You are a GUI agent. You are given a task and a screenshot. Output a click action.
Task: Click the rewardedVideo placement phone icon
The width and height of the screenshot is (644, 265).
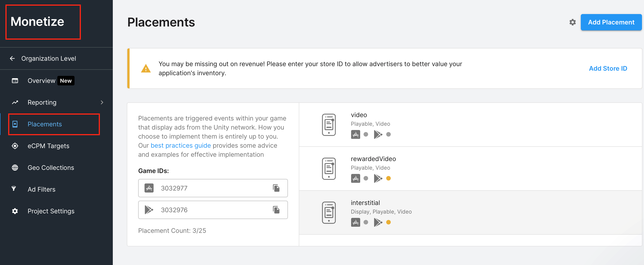tap(328, 169)
